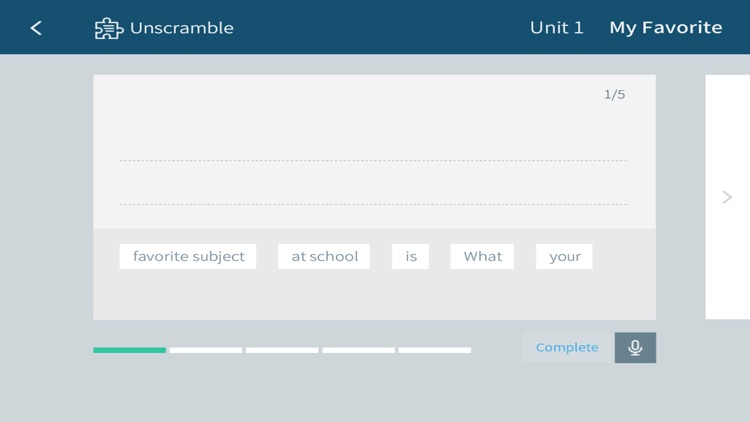Screen dimensions: 750x422
Task: Tap the My Favorite title
Action: coord(665,28)
